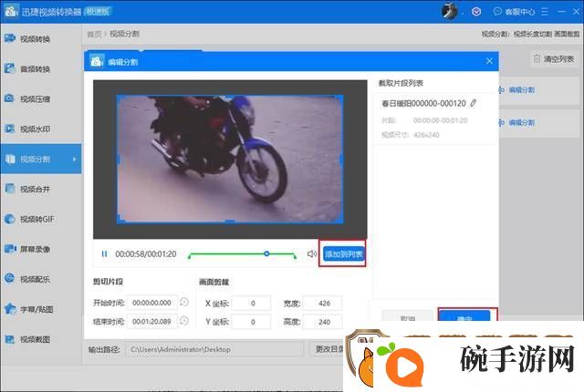Click the 首页 breadcrumb link

tap(94, 34)
